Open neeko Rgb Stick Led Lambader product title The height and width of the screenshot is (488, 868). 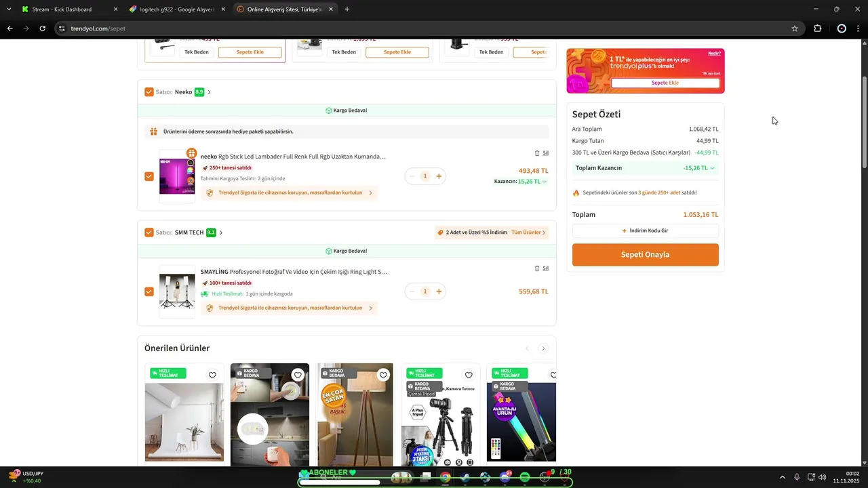pos(293,157)
